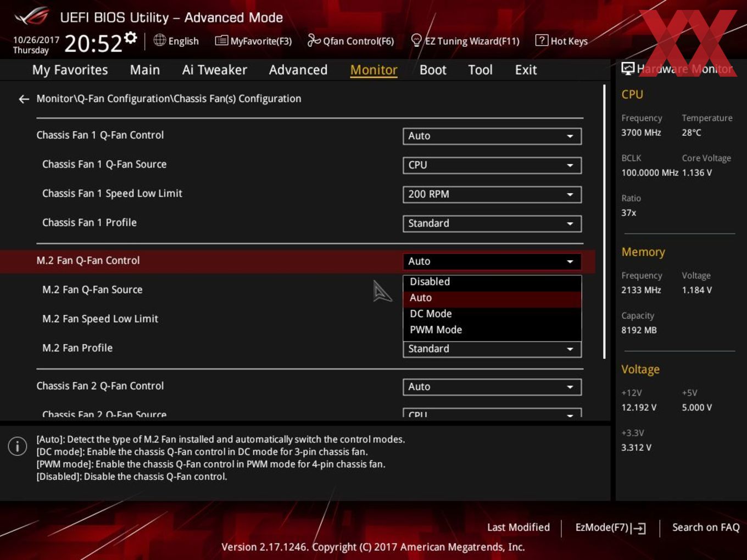Expand Chassis Fan 2 Q-Fan Control dropdown
Viewport: 747px width, 560px height.
[492, 387]
